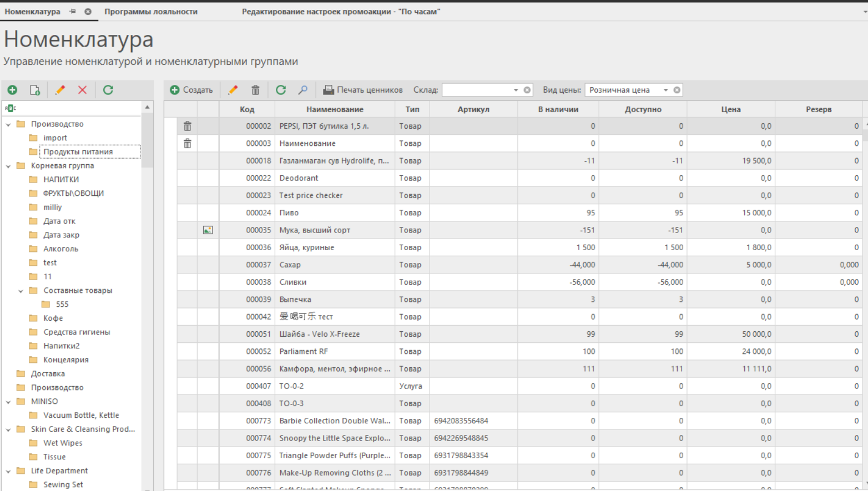Click trash icon on PEPSI row

pos(188,126)
